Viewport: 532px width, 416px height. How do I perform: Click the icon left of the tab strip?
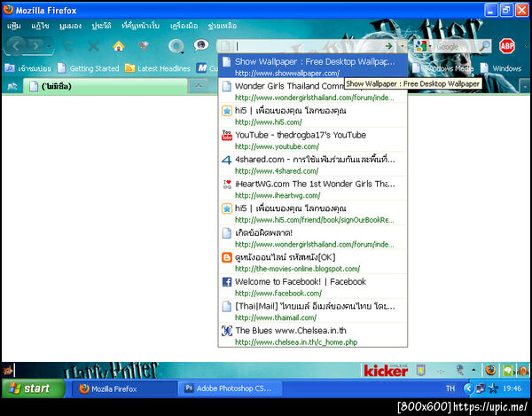pos(12,87)
